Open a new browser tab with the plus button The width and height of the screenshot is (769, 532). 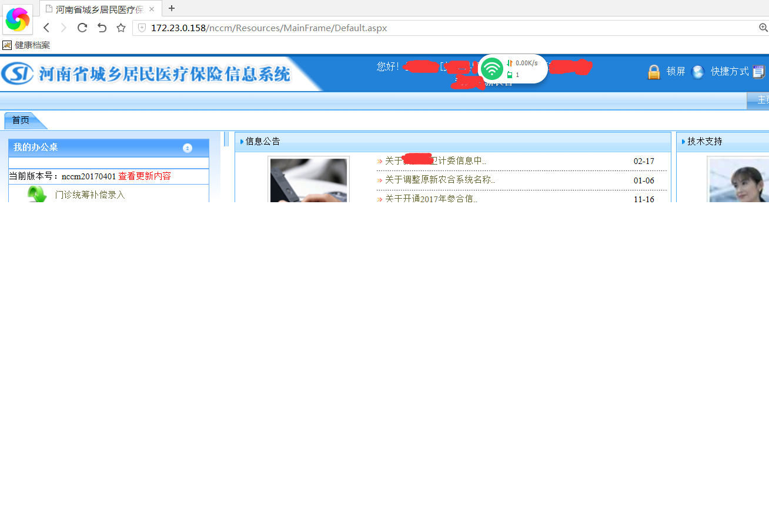click(x=170, y=9)
